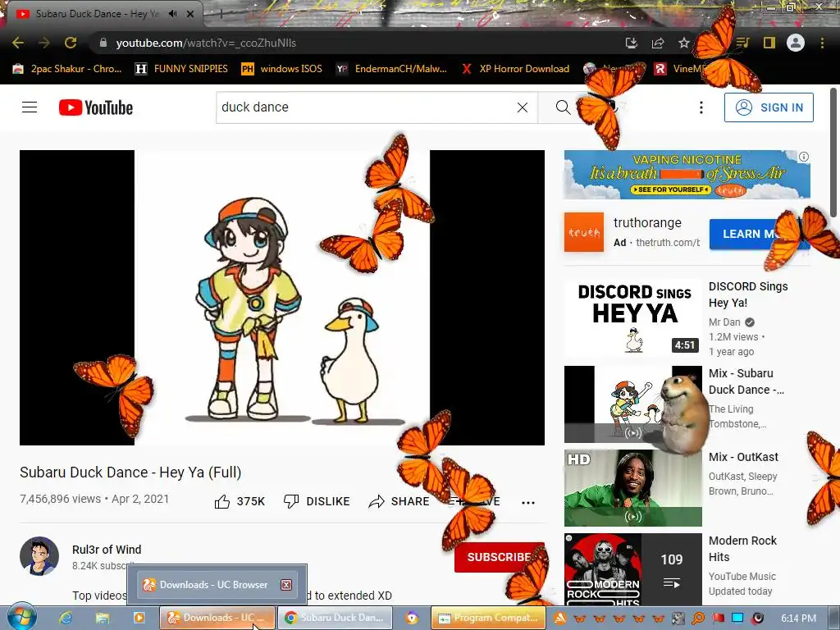Play the Mix - OutKast thumbnail

[632, 488]
